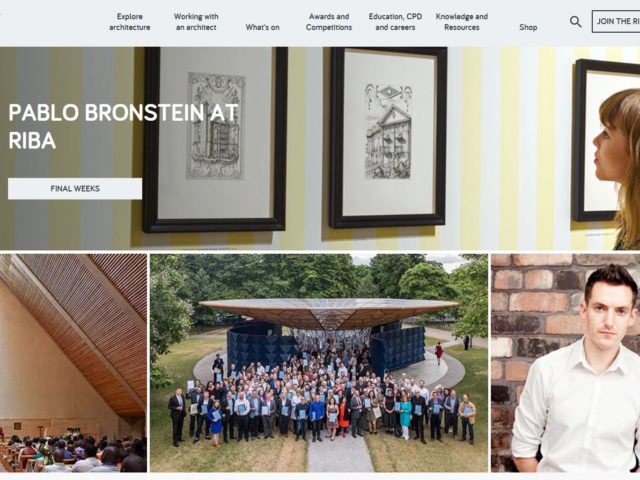Click the third framed picture at right edge
This screenshot has width=640, height=480.
[x=606, y=140]
